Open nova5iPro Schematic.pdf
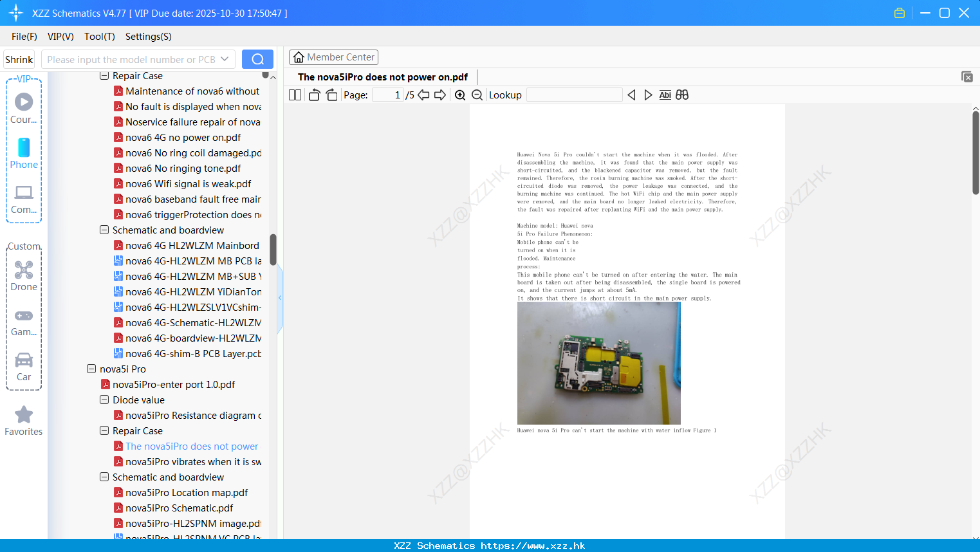 [x=173, y=508]
